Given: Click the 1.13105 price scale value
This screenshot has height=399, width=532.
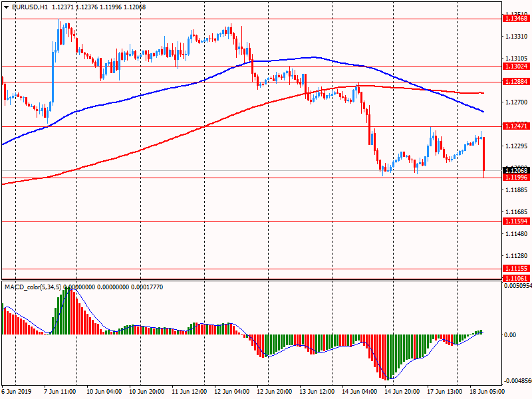Looking at the screenshot, I should pos(517,59).
